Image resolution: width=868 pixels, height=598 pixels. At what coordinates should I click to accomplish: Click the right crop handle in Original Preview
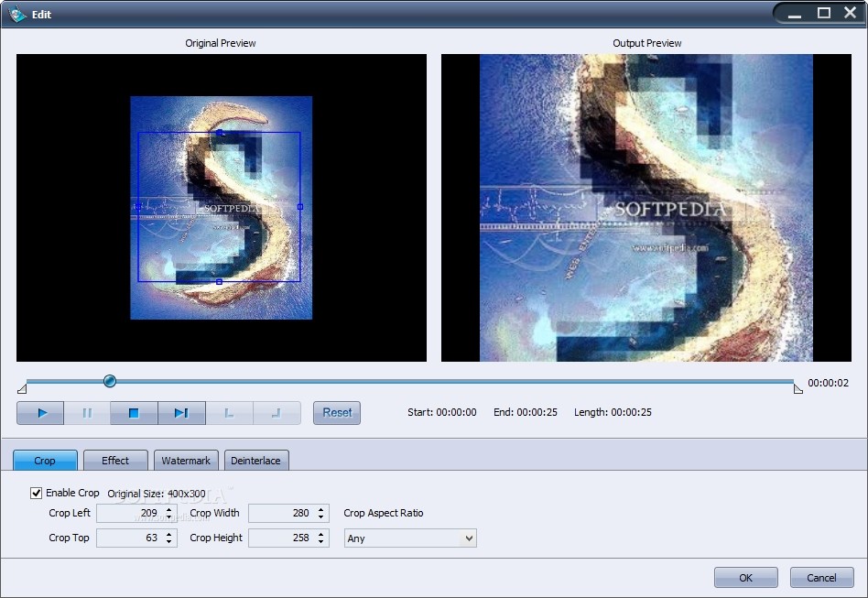pyautogui.click(x=300, y=207)
